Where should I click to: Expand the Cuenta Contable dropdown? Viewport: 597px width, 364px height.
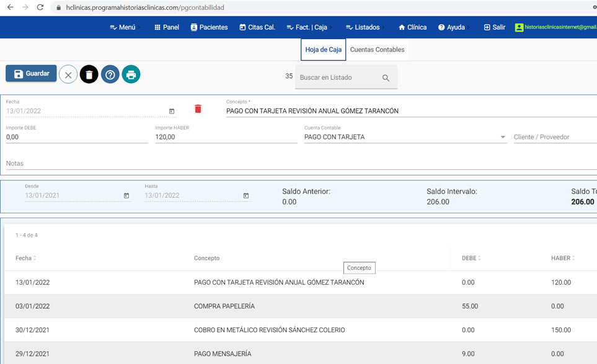pyautogui.click(x=503, y=137)
